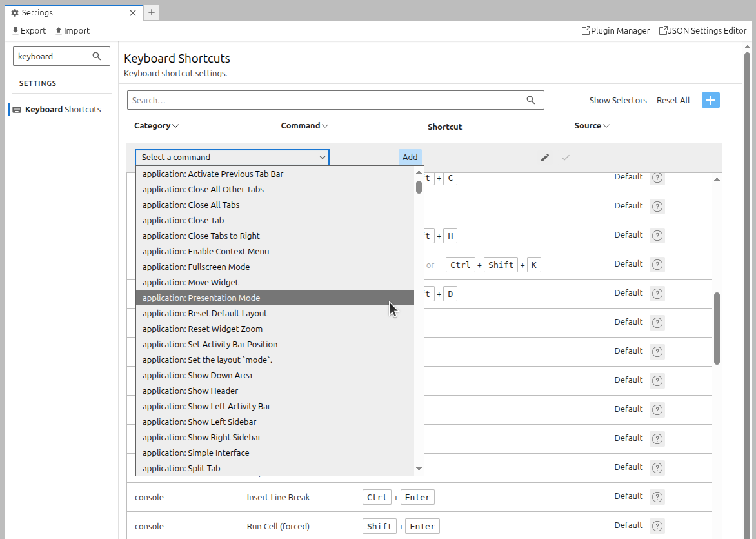Click the keyboard icon next to Keyboard Shortcuts
The height and width of the screenshot is (539, 756).
click(17, 110)
